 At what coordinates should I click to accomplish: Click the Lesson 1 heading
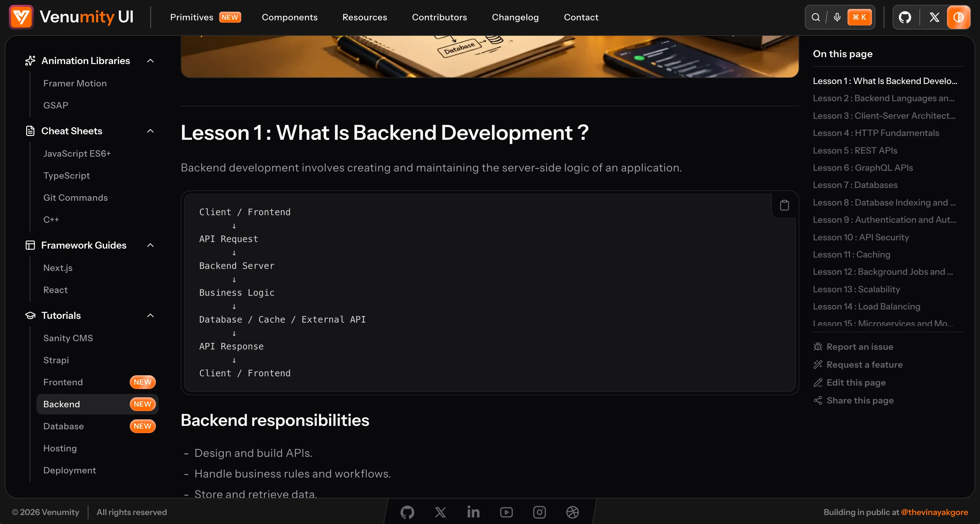(x=385, y=133)
